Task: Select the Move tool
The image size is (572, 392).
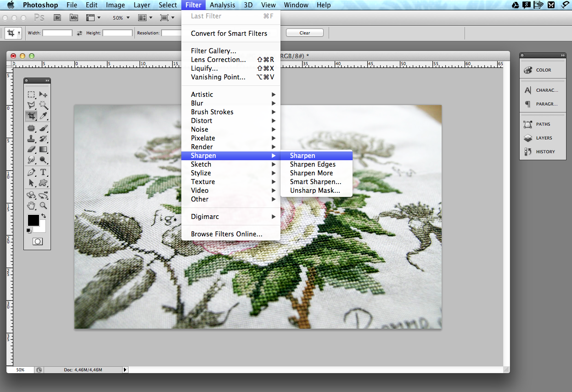Action: [x=44, y=95]
